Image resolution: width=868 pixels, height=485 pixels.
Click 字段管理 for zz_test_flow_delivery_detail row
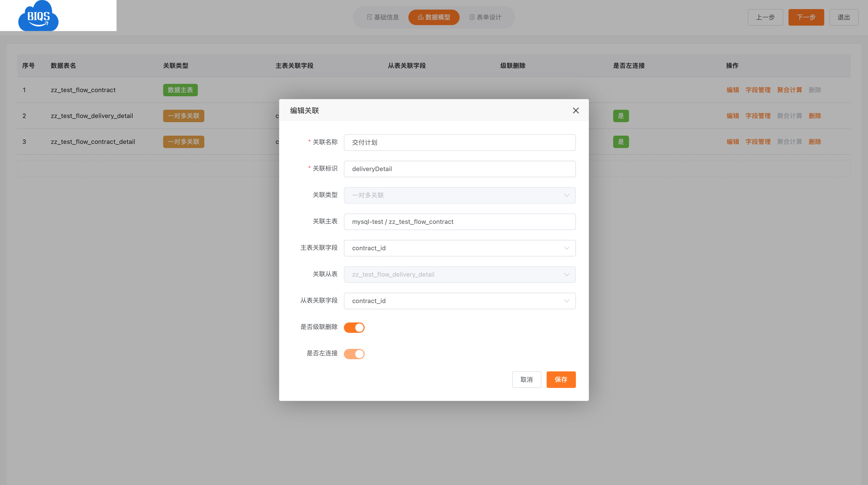click(x=758, y=116)
